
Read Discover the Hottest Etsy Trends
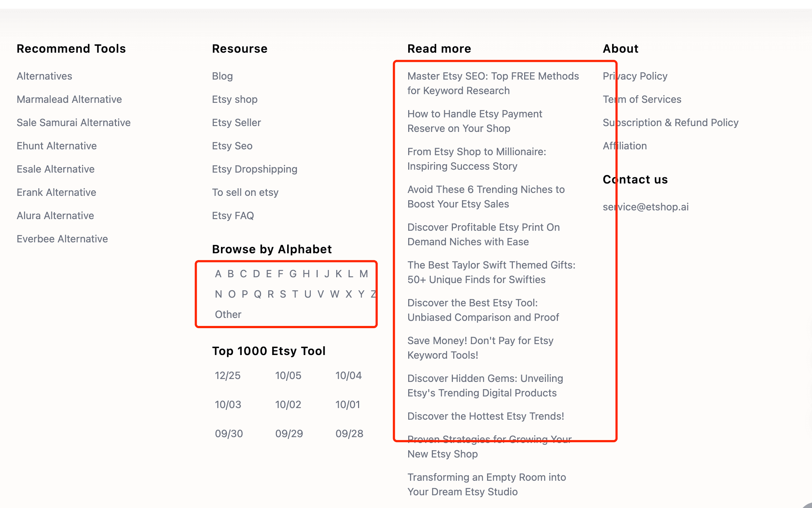[x=486, y=416]
